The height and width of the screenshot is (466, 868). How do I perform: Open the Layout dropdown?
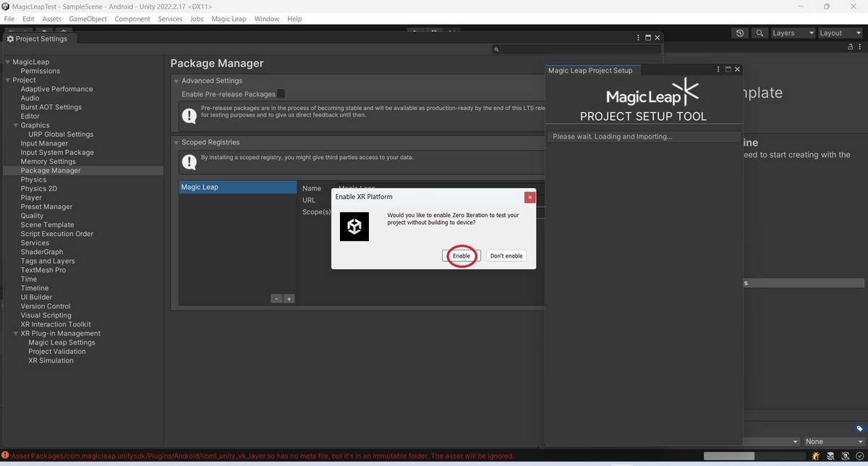(841, 33)
